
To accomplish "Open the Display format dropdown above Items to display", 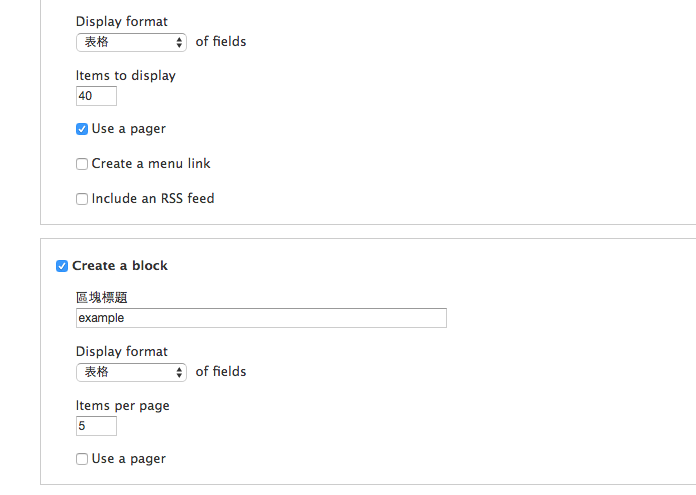I will pyautogui.click(x=131, y=42).
